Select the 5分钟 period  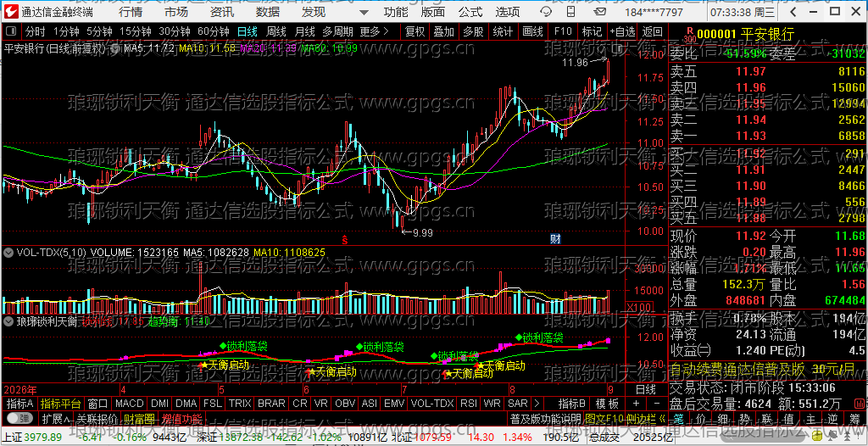pos(99,31)
